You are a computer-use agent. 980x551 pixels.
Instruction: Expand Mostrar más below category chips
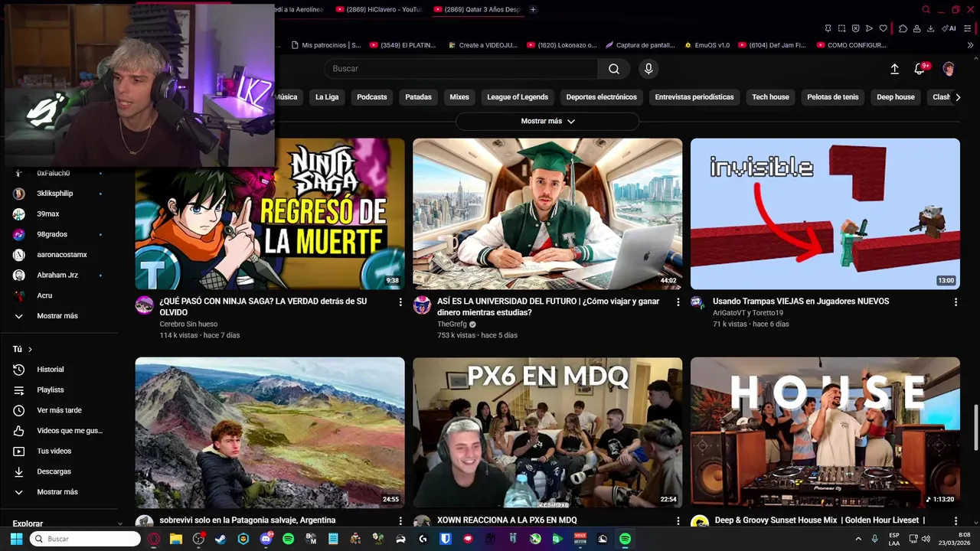coord(547,121)
